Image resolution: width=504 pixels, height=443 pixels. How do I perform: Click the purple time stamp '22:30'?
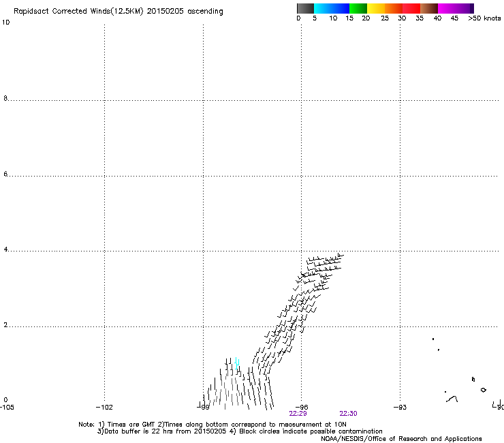tap(349, 414)
